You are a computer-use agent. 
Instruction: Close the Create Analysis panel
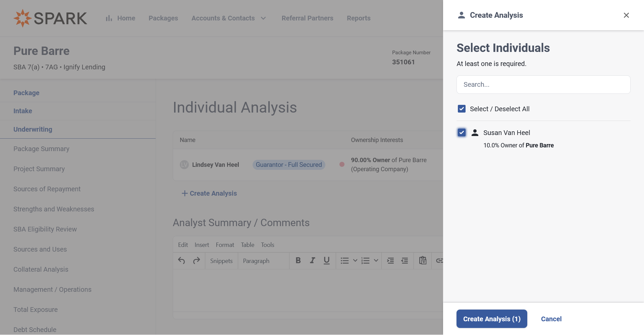(626, 15)
